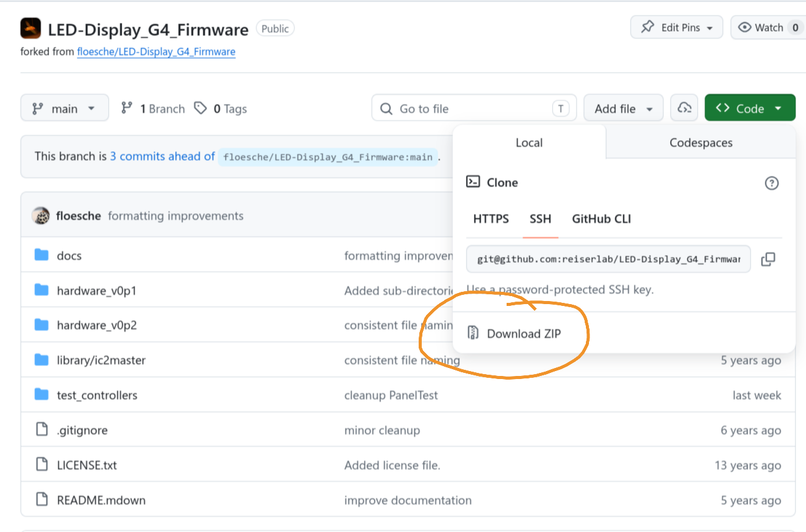The width and height of the screenshot is (806, 532).
Task: Open the Edit Pins dropdown
Action: point(676,28)
